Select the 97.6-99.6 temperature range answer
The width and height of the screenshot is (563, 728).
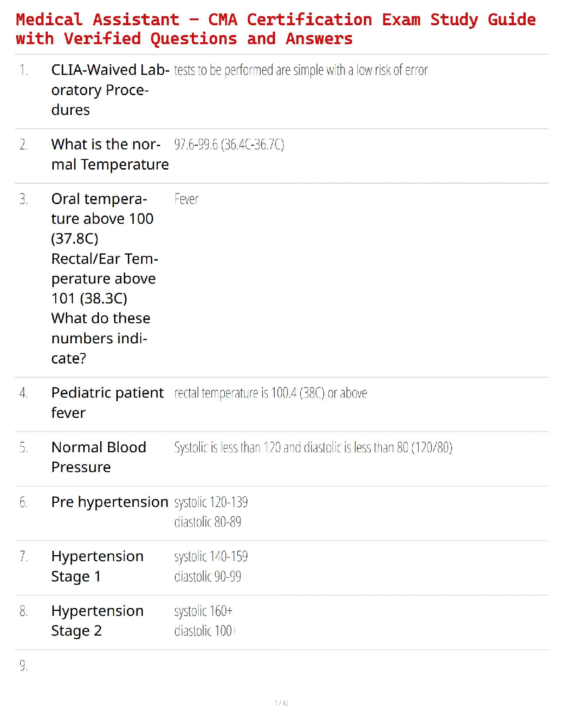pyautogui.click(x=229, y=145)
